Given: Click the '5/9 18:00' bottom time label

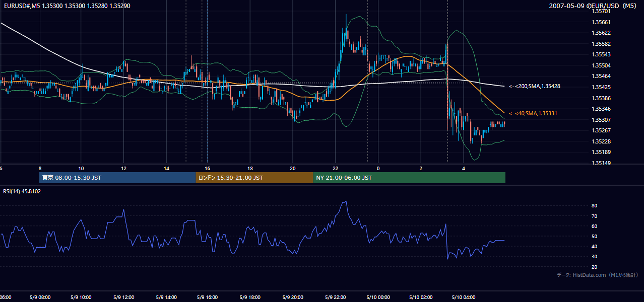Looking at the screenshot, I should tap(250, 297).
